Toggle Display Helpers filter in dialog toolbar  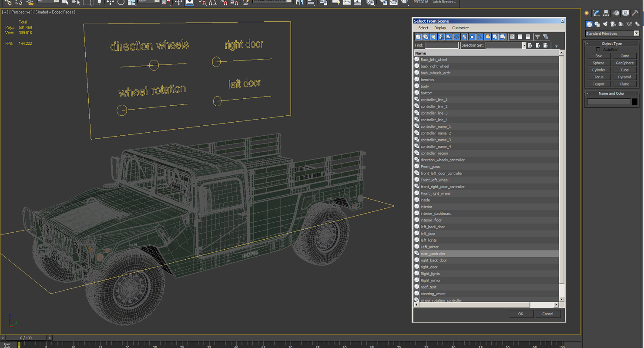point(449,37)
